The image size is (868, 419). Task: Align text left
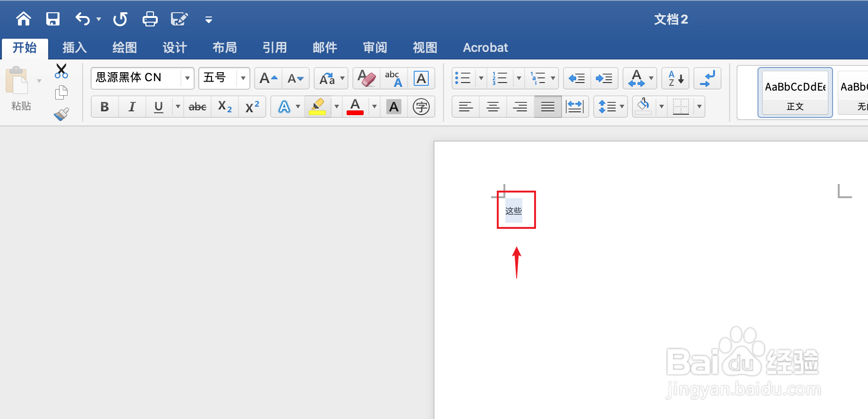(x=466, y=107)
